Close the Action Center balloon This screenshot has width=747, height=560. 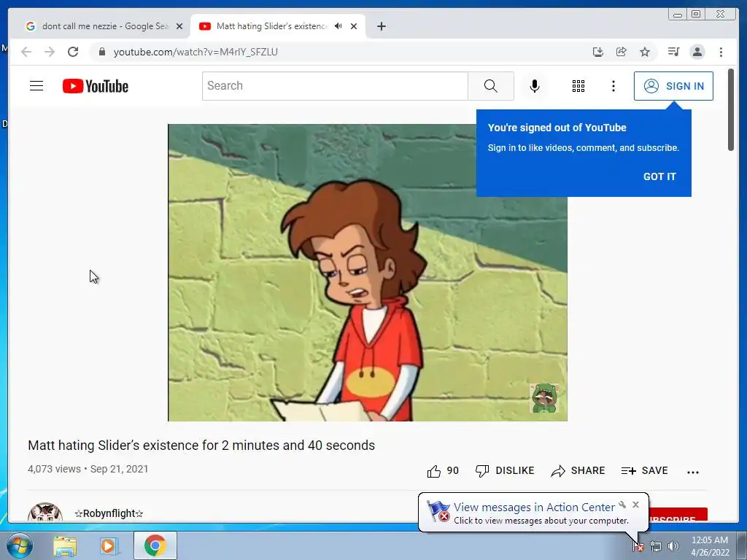[635, 505]
